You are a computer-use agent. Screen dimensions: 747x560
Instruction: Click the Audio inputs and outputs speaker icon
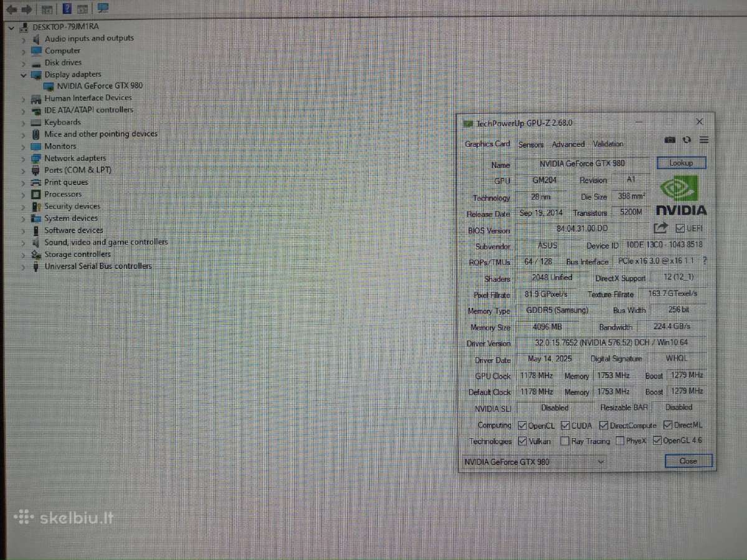click(x=36, y=39)
